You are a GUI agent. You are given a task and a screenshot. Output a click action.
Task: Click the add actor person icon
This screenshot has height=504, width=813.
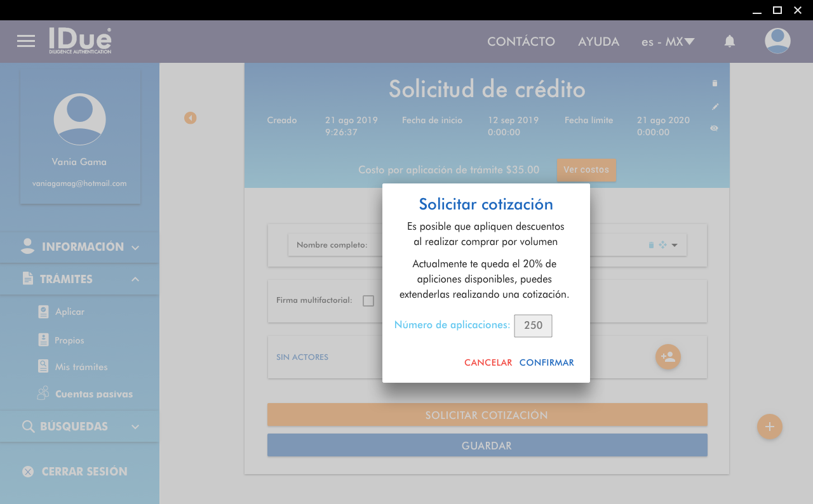pos(668,357)
